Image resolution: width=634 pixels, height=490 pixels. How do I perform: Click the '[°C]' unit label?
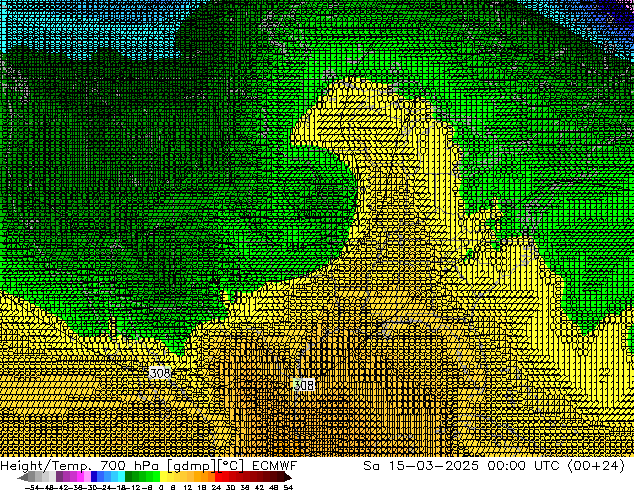230,465
